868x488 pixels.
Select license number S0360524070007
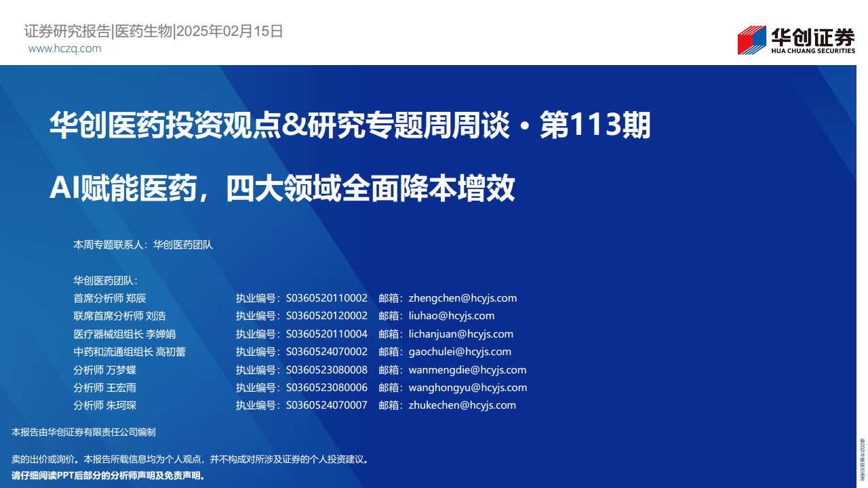(326, 405)
